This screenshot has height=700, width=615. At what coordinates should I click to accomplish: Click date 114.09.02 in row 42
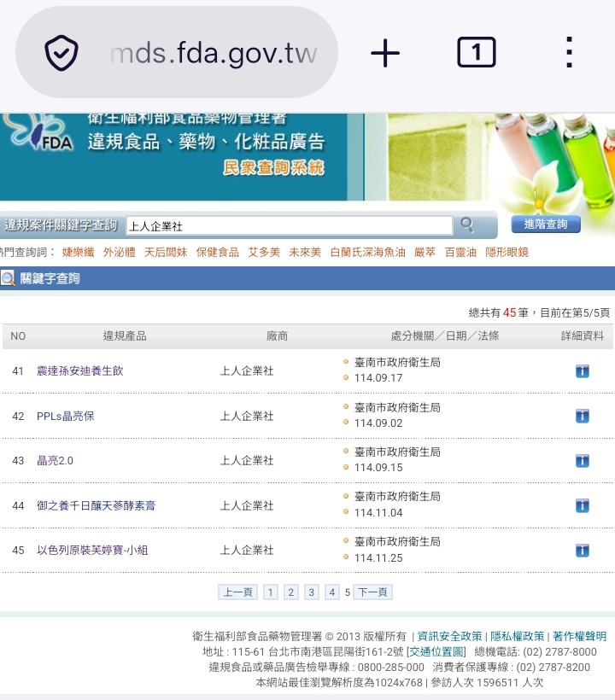pos(378,423)
